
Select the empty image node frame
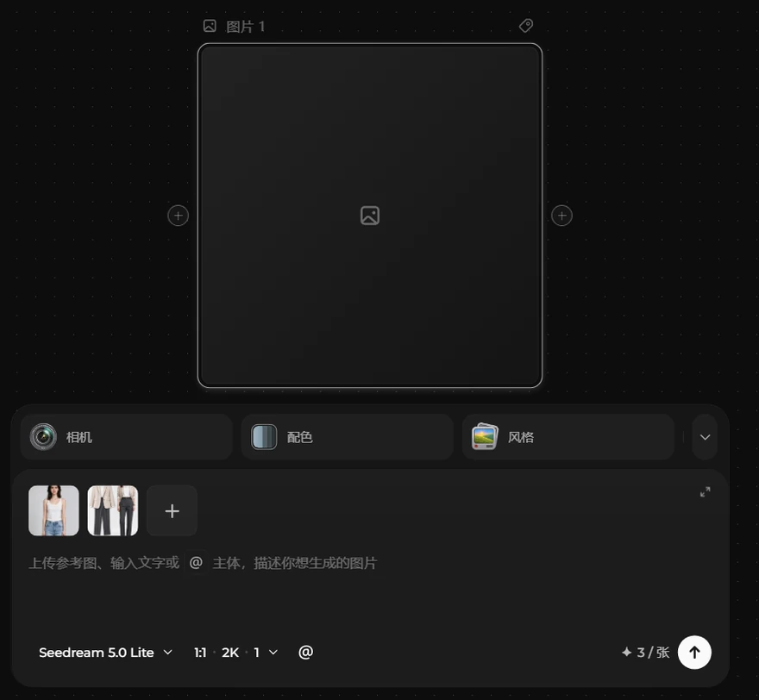370,216
